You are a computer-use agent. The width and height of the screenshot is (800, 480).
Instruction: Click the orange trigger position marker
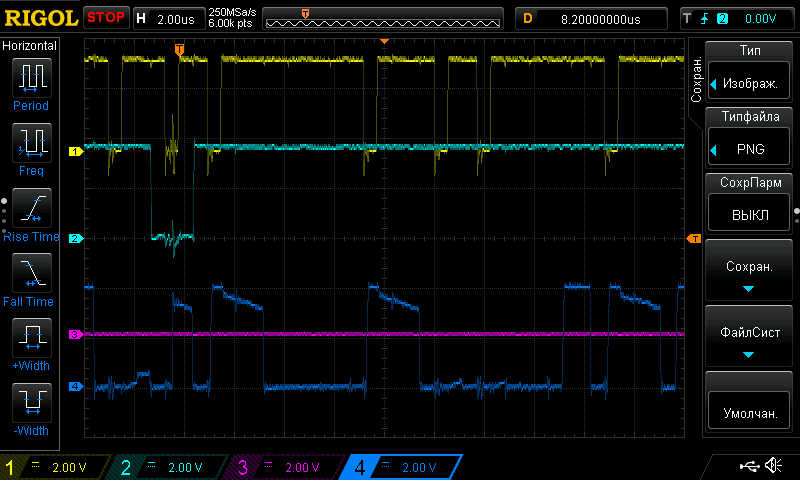[x=179, y=49]
